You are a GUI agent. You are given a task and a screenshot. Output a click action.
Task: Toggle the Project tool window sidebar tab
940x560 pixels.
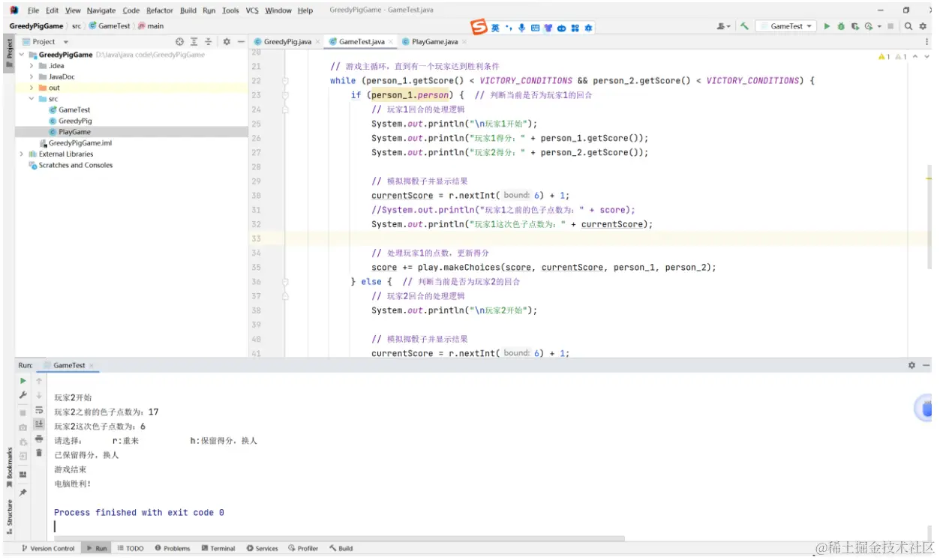point(9,52)
